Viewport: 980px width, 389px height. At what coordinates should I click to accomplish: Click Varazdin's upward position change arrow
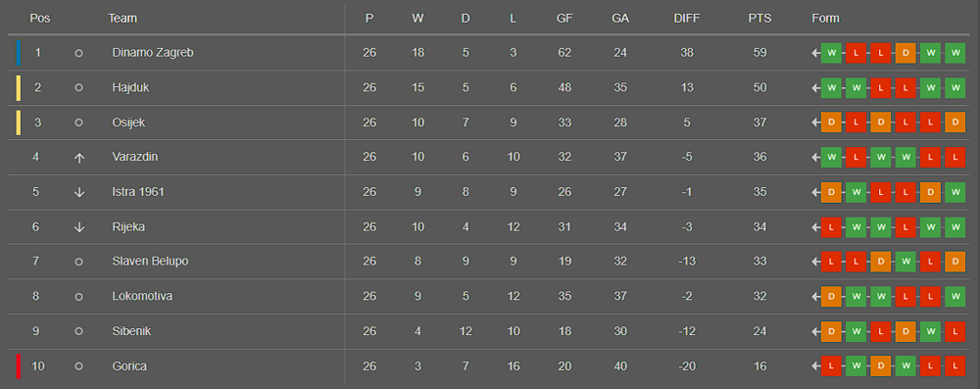(78, 158)
